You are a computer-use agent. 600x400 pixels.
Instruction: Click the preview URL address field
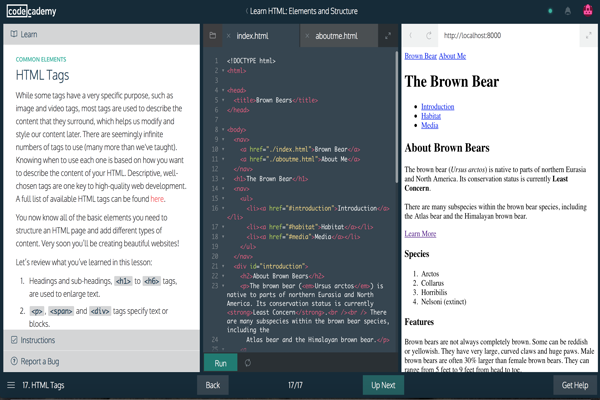click(509, 35)
